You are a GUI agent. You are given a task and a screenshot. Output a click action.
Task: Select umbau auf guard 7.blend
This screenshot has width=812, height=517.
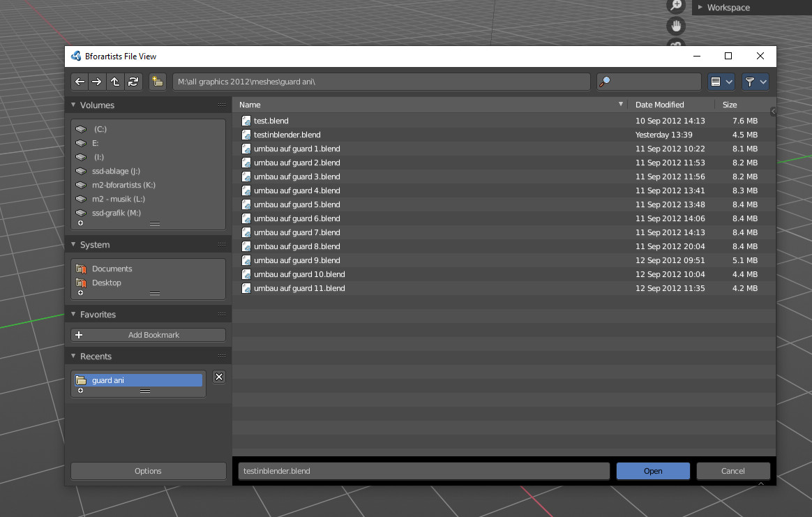(x=504, y=232)
